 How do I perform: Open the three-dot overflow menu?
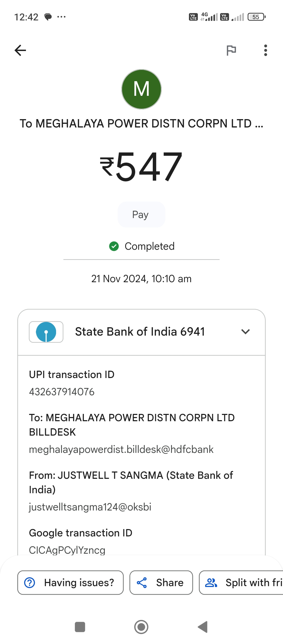pos(265,50)
